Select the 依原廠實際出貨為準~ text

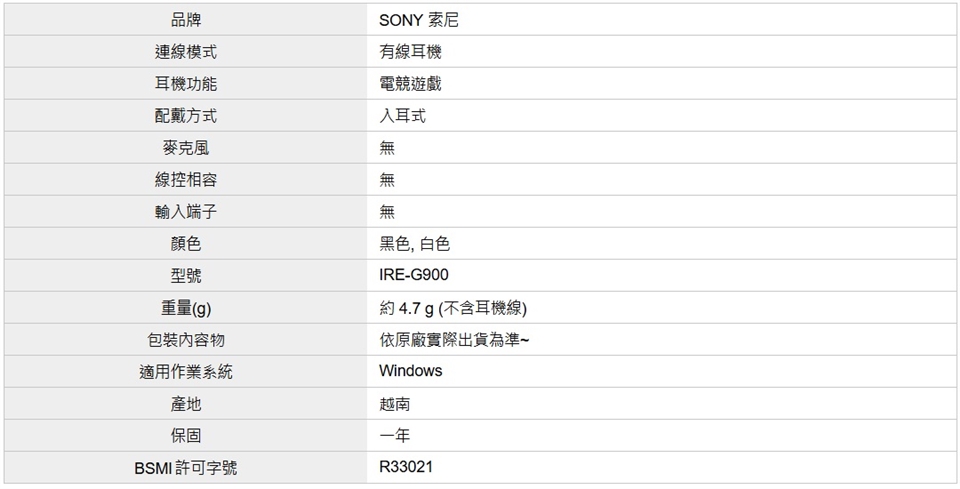click(454, 339)
